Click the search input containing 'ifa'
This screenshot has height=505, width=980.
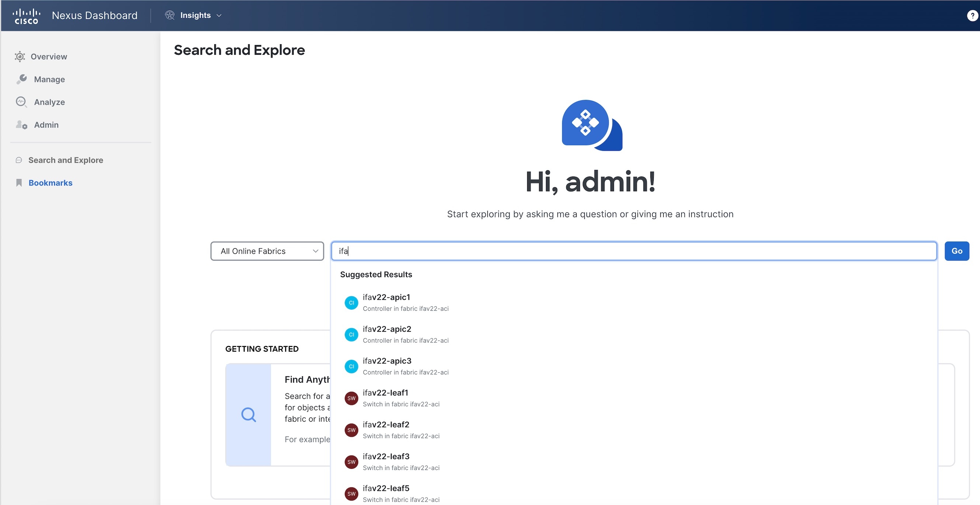click(634, 251)
